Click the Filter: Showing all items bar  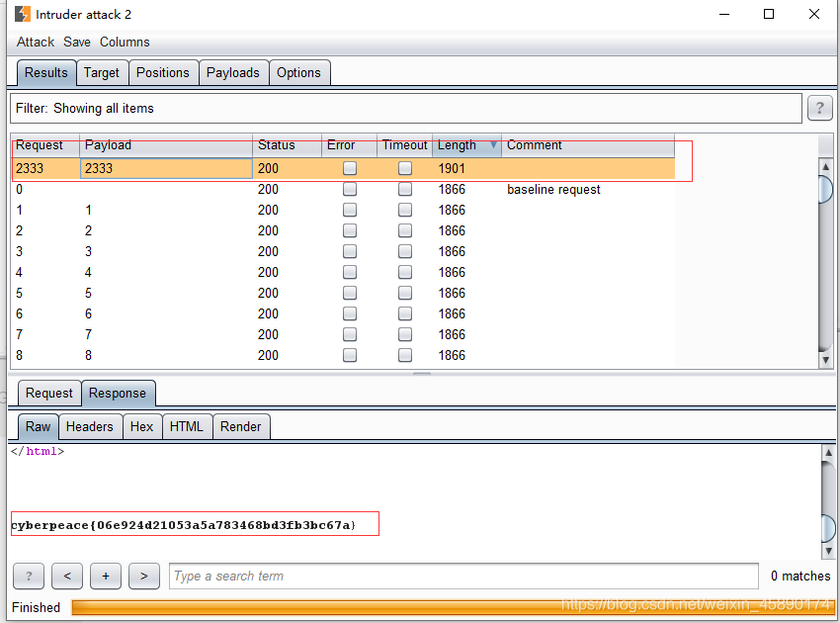406,109
